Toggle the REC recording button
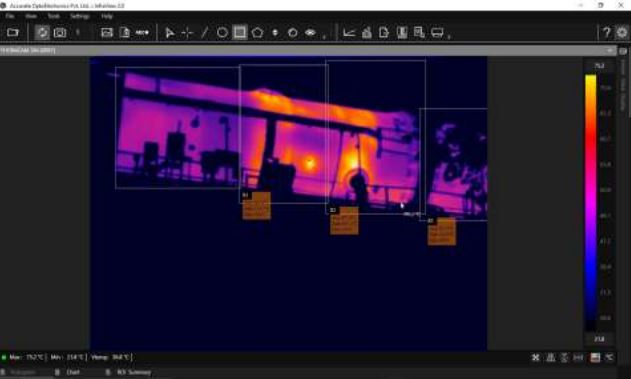Image resolution: width=631 pixels, height=379 pixels. 142,33
